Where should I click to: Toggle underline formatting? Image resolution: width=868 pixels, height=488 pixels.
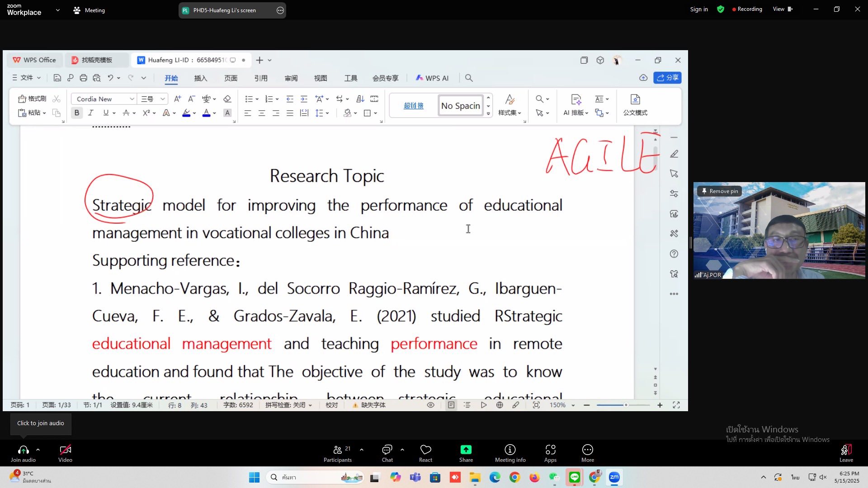106,113
